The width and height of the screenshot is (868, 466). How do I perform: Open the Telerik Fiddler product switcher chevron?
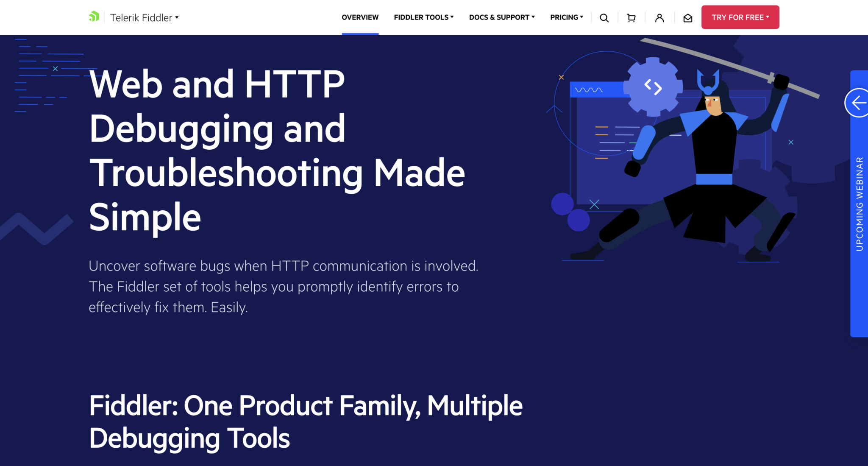pyautogui.click(x=177, y=18)
